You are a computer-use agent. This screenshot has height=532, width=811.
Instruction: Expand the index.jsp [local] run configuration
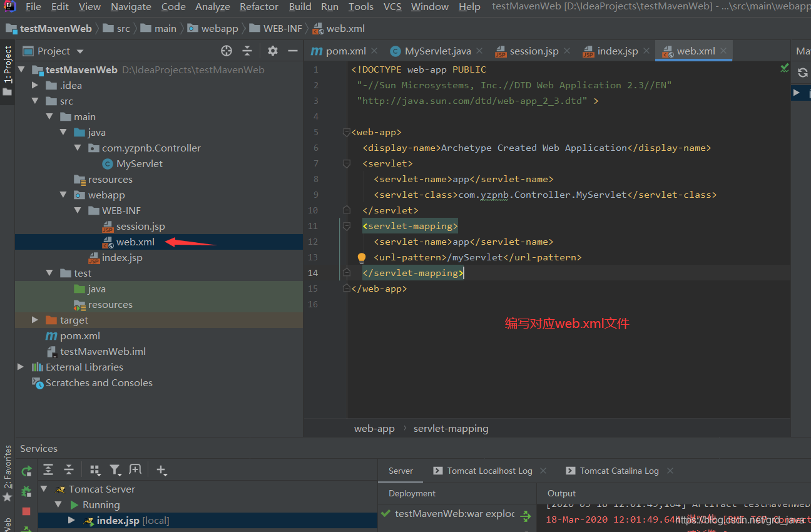click(72, 520)
